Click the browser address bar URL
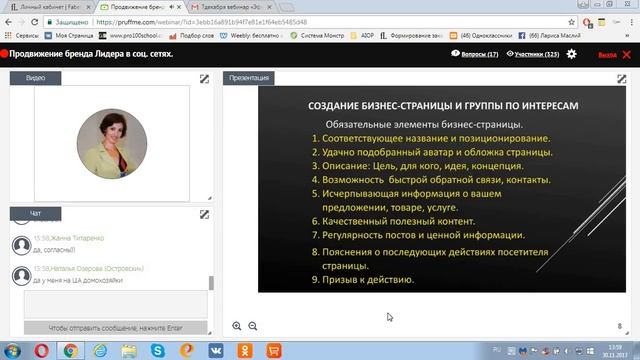640x360 pixels. point(202,22)
